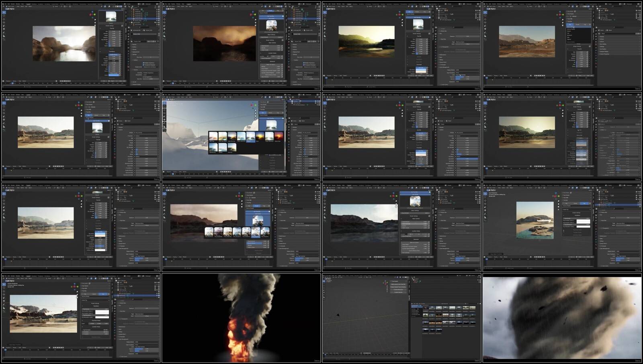Image resolution: width=643 pixels, height=364 pixels.
Task: Click the Move tool in snowy viewport toolbar
Action: point(164,110)
